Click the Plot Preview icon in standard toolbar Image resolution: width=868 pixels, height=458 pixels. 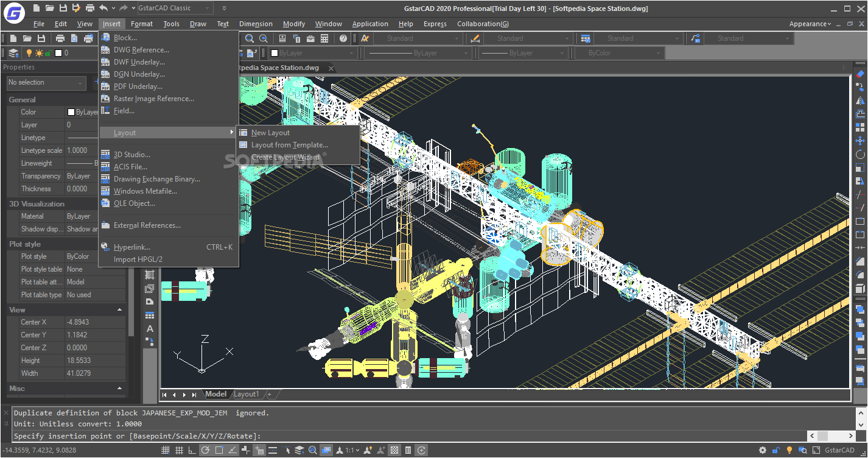[x=74, y=38]
